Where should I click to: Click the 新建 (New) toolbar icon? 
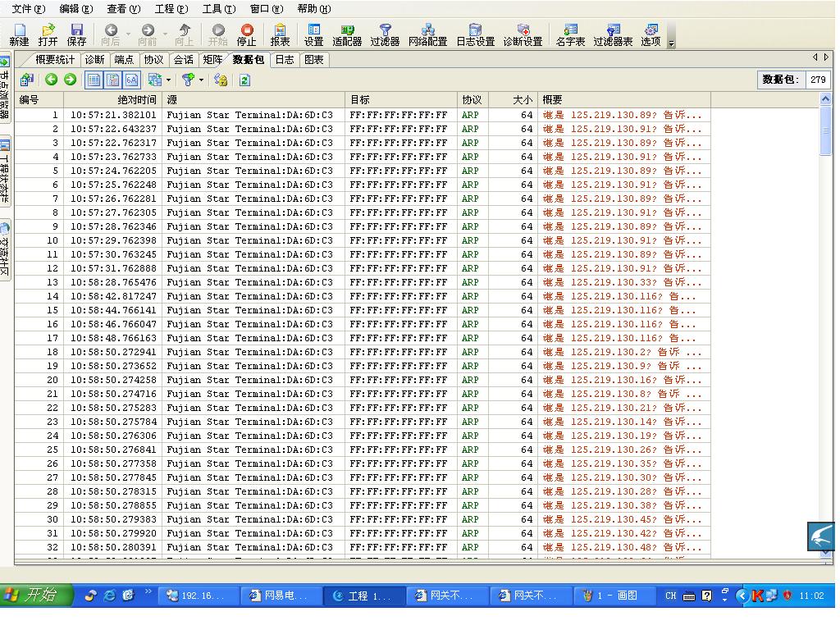[x=19, y=34]
